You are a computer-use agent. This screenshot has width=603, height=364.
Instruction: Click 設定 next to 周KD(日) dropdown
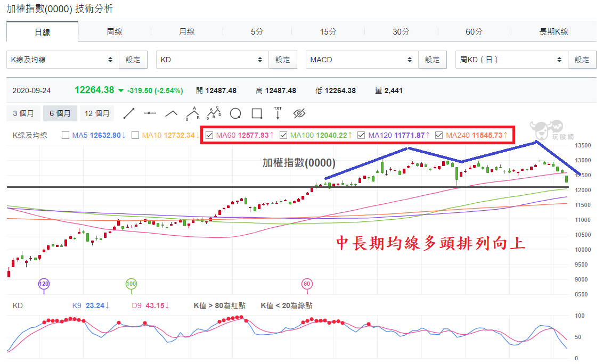[582, 60]
